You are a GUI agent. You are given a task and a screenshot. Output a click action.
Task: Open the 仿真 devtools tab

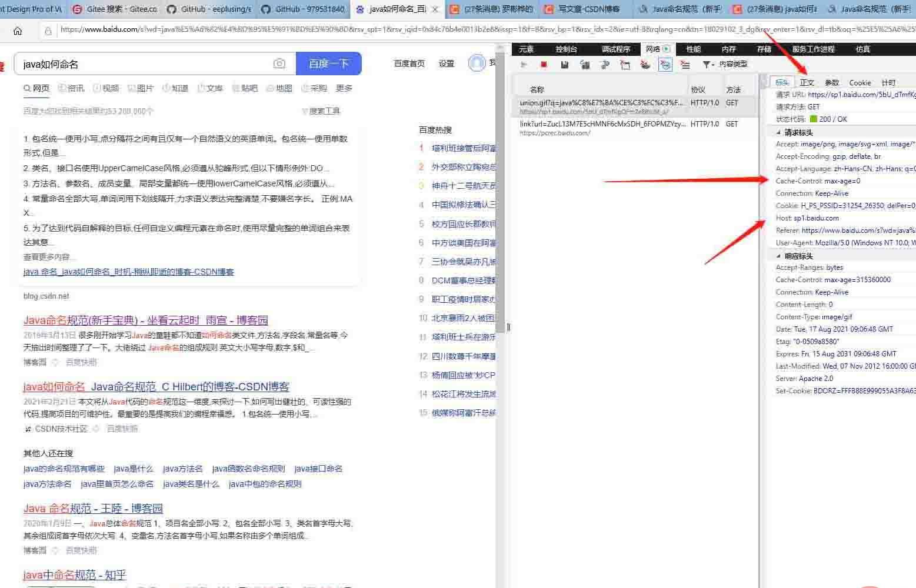pos(862,49)
